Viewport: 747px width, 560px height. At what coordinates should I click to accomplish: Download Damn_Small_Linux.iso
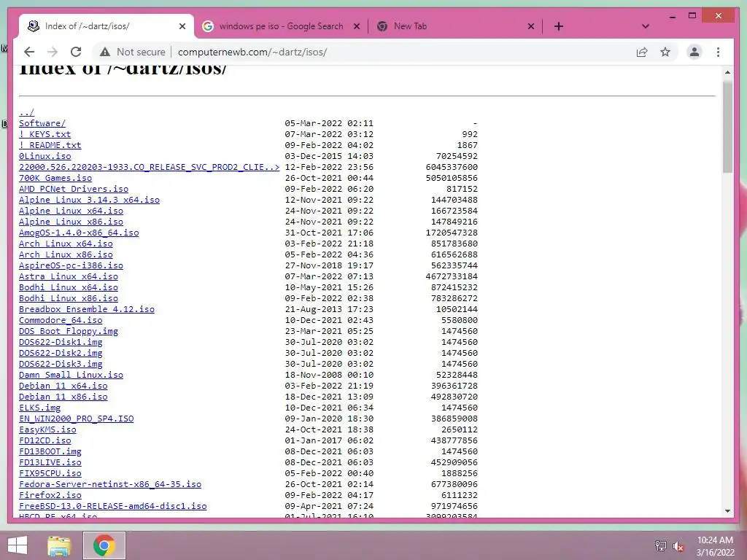[x=71, y=376]
